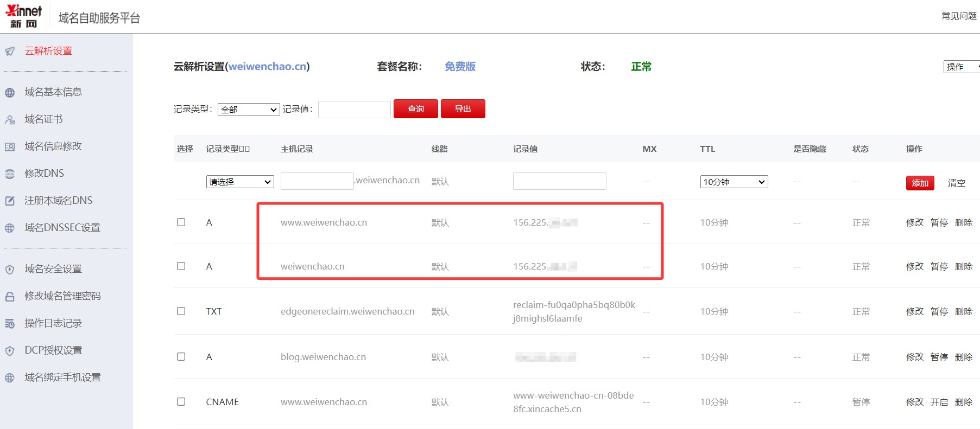Open 域名绑定手机设置 in the sidebar
The width and height of the screenshot is (980, 429).
(62, 377)
